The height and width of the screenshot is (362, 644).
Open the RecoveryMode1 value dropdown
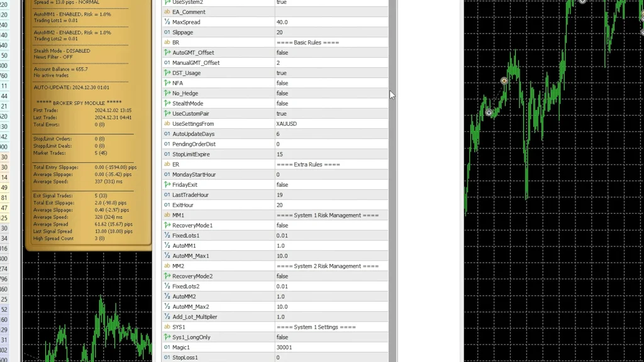click(331, 226)
